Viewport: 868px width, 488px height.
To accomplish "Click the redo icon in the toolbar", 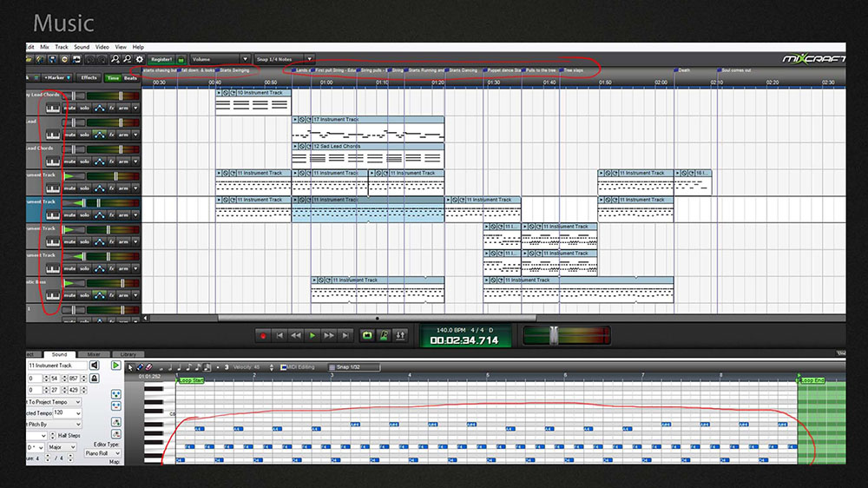I will click(102, 59).
